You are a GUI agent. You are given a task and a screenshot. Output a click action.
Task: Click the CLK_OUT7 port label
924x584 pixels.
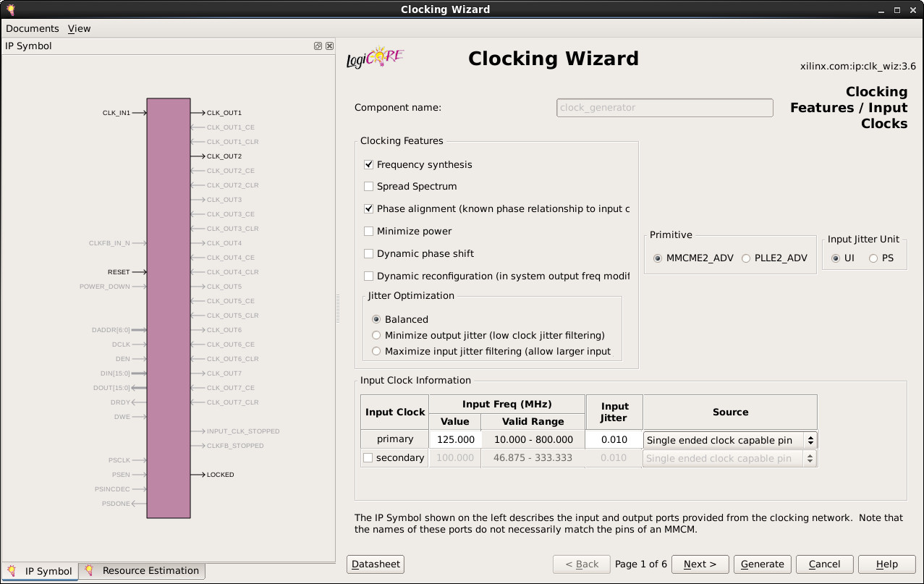[224, 373]
